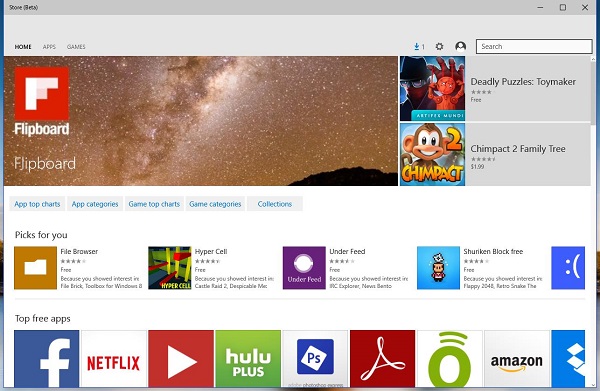The width and height of the screenshot is (600, 391).
Task: Open the Facebook app tile
Action: click(x=47, y=359)
